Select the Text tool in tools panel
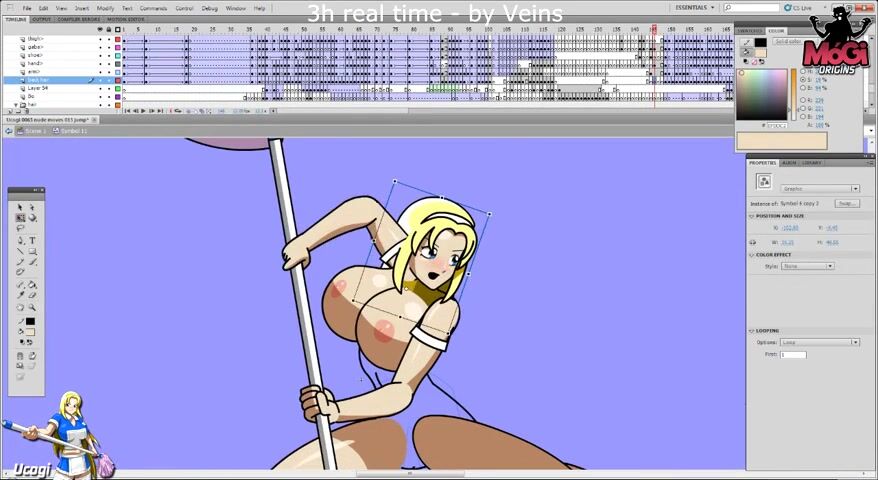878x480 pixels. 32,240
